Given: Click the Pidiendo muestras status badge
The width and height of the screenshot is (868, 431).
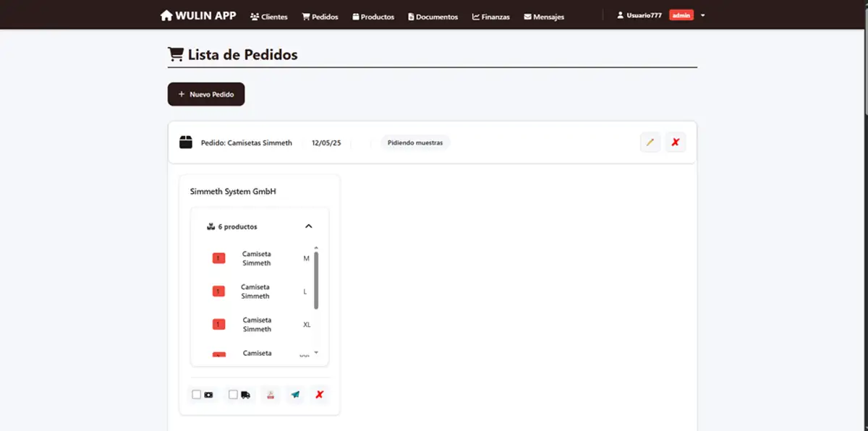Looking at the screenshot, I should [x=415, y=142].
